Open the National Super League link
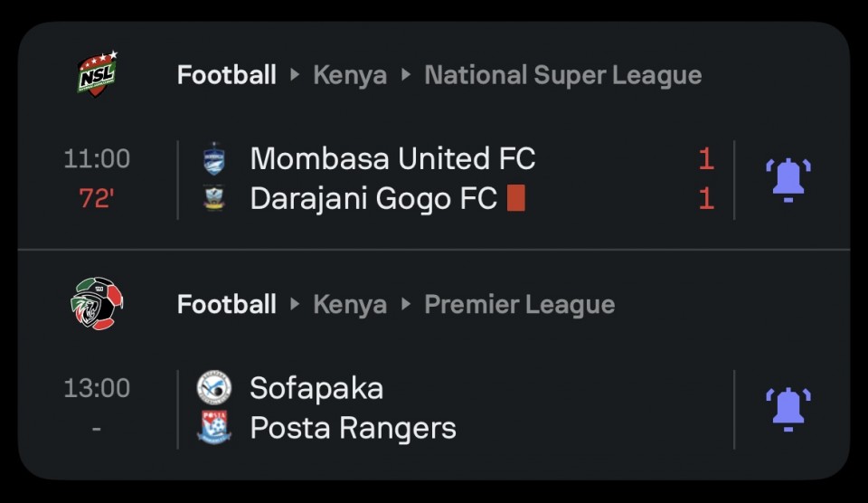 pyautogui.click(x=562, y=75)
